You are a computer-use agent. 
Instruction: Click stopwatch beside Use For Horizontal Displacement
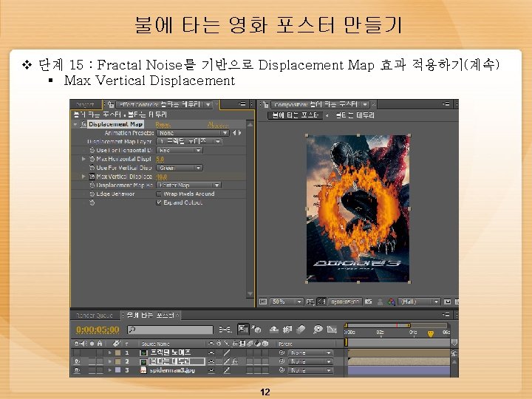pos(92,150)
